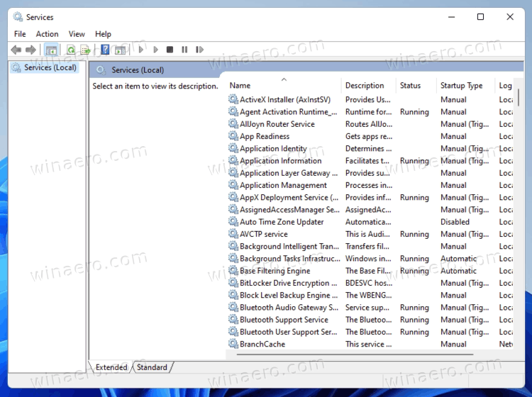Select Bluetooth Audio Gateway Service

370,307
